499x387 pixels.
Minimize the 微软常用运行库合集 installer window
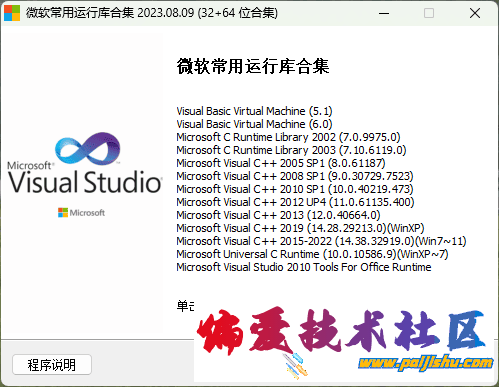(384, 13)
